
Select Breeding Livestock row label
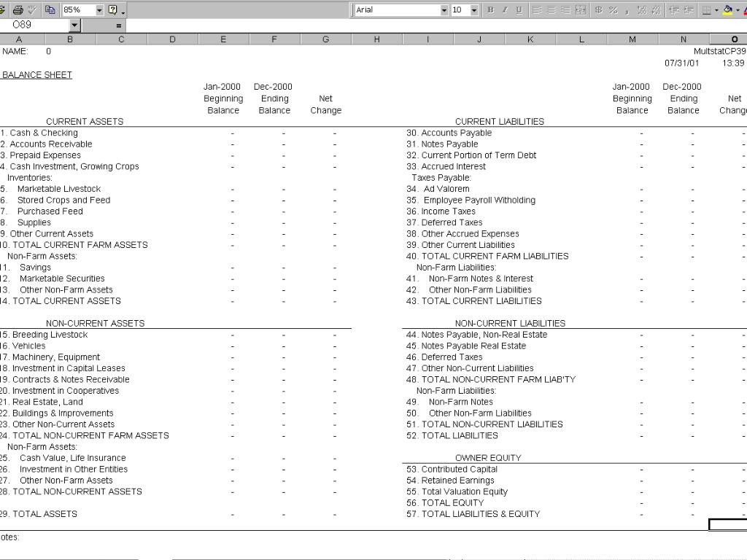50,335
